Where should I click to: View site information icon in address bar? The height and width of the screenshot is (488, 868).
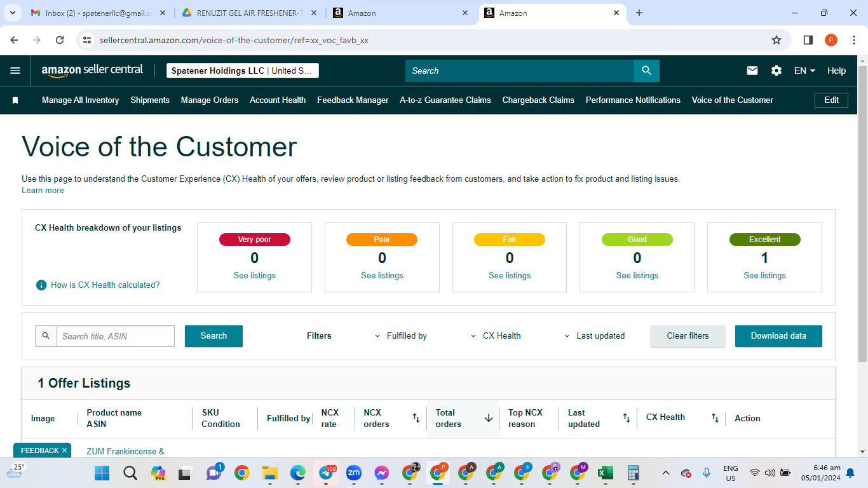click(x=88, y=40)
